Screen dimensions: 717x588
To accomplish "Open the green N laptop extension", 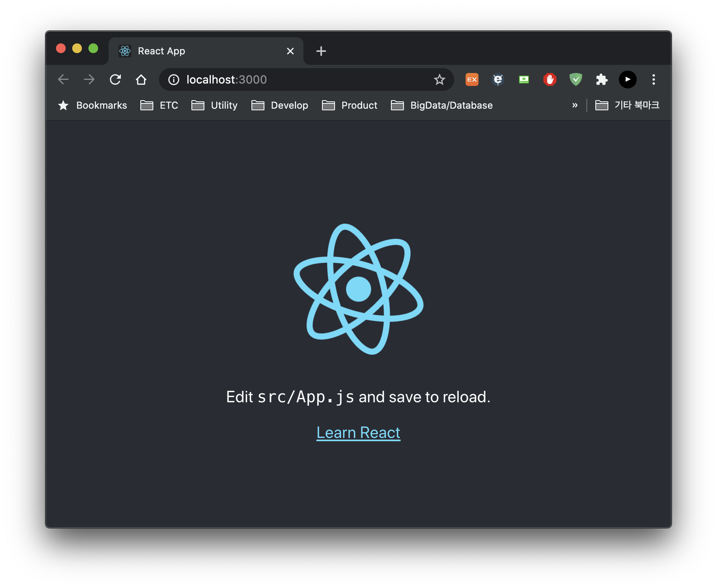I will [524, 79].
